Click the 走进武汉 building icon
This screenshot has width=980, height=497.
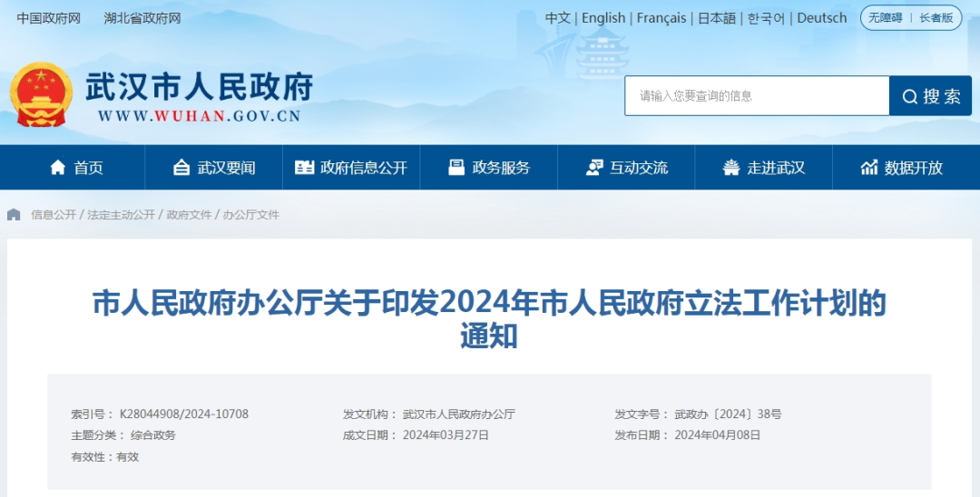731,168
